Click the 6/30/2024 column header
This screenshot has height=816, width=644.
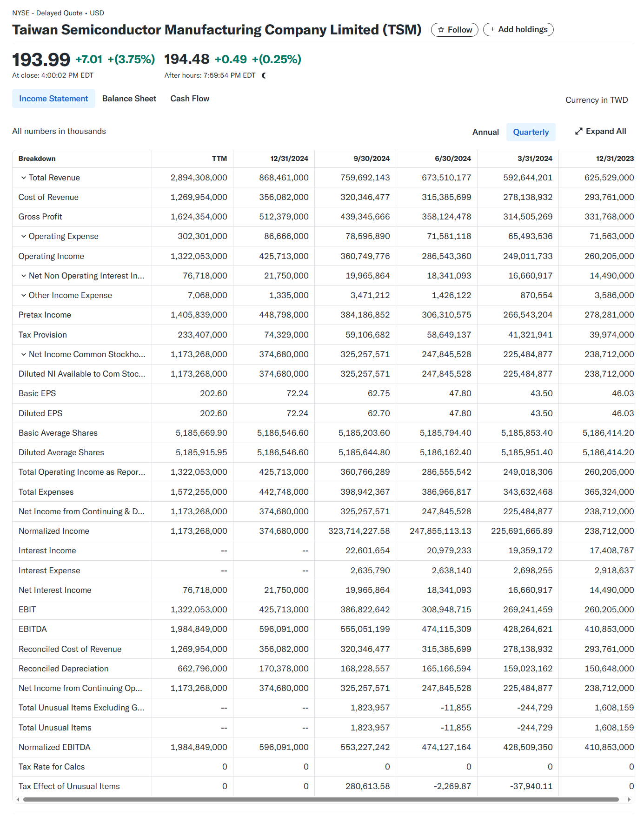click(x=453, y=159)
